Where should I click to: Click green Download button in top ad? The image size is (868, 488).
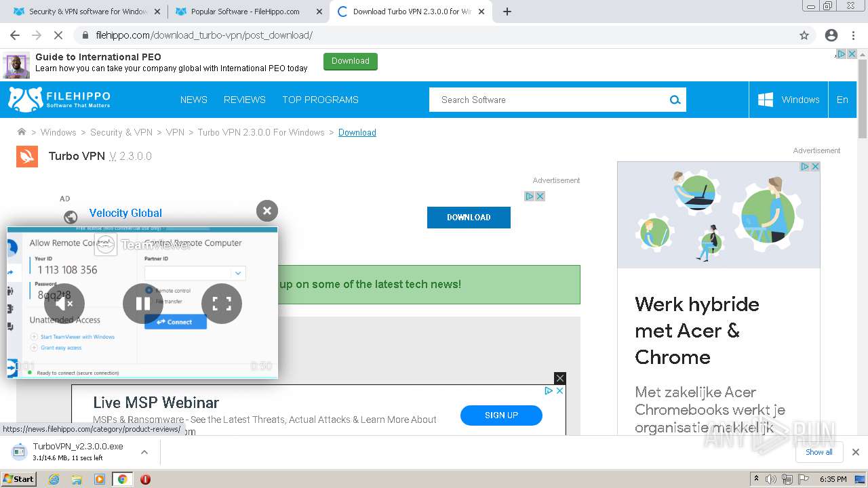[351, 61]
